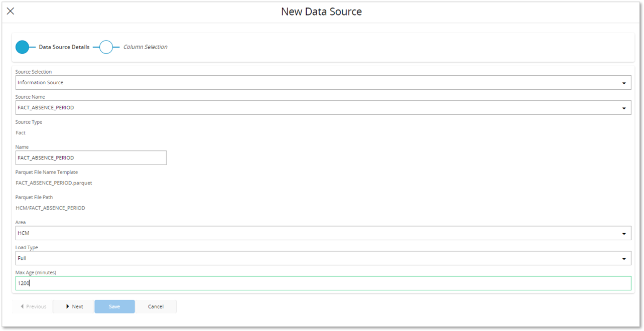Save the new data source

(114, 306)
